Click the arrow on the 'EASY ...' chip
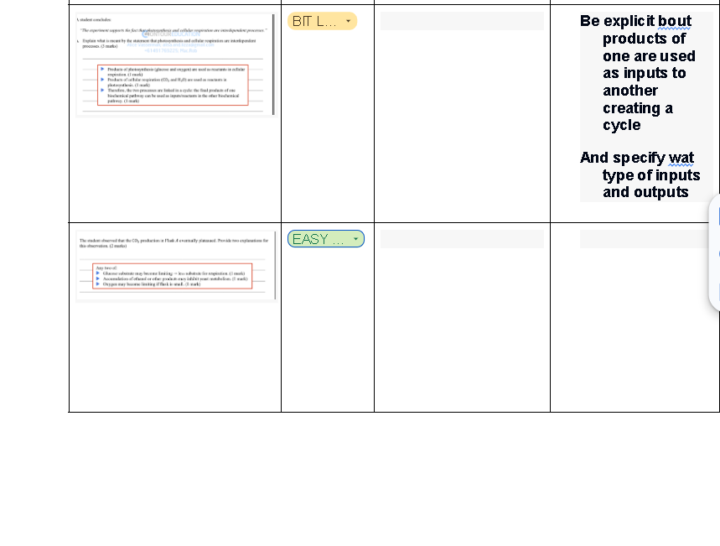 pos(355,239)
